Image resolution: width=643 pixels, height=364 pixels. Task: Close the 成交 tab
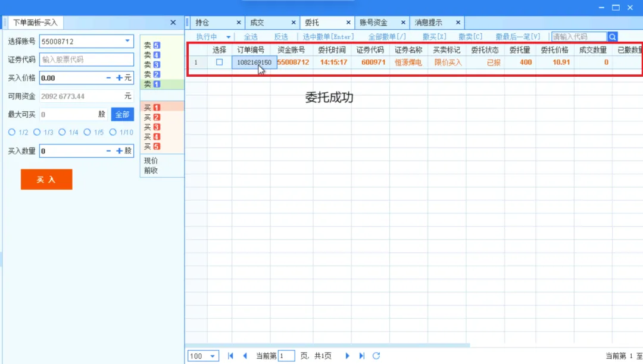294,23
